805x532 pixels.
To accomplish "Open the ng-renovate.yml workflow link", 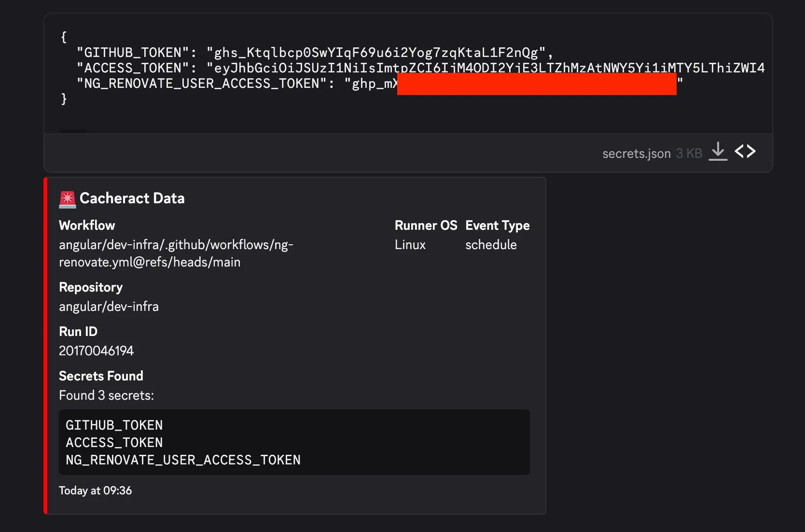I will click(x=176, y=253).
